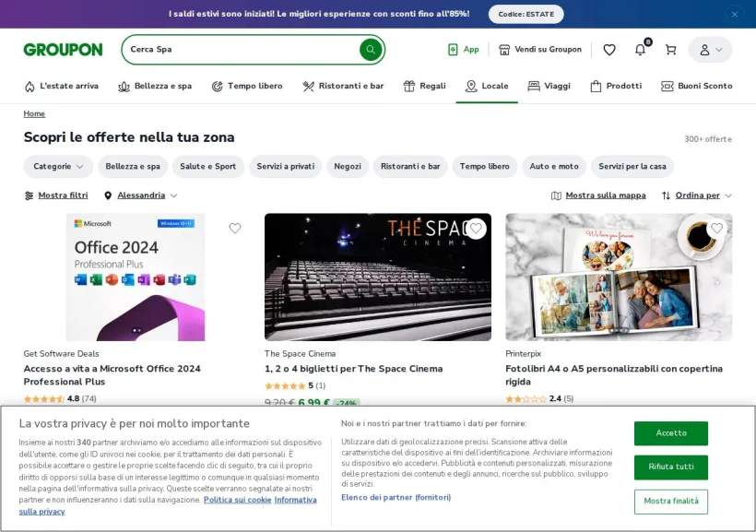Open The Space Cinema theater image
756x532 pixels.
378,278
